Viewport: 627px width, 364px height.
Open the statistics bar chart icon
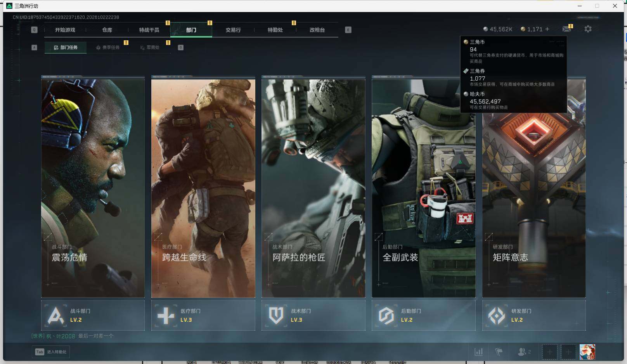(479, 352)
